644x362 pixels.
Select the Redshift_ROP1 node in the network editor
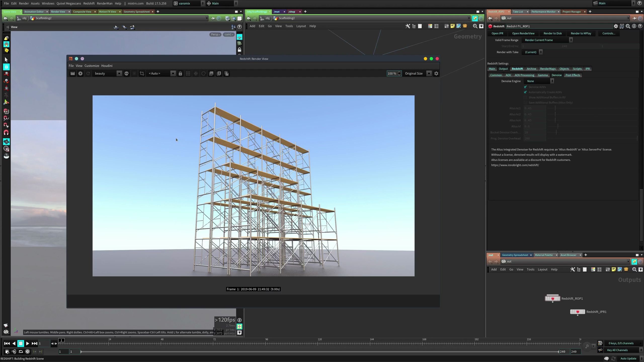[552, 298]
